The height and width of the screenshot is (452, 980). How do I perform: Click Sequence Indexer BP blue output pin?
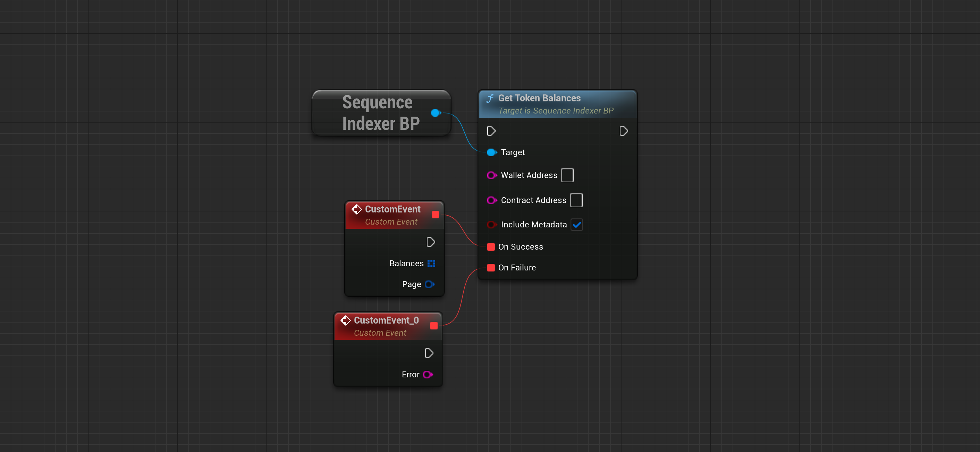click(436, 113)
